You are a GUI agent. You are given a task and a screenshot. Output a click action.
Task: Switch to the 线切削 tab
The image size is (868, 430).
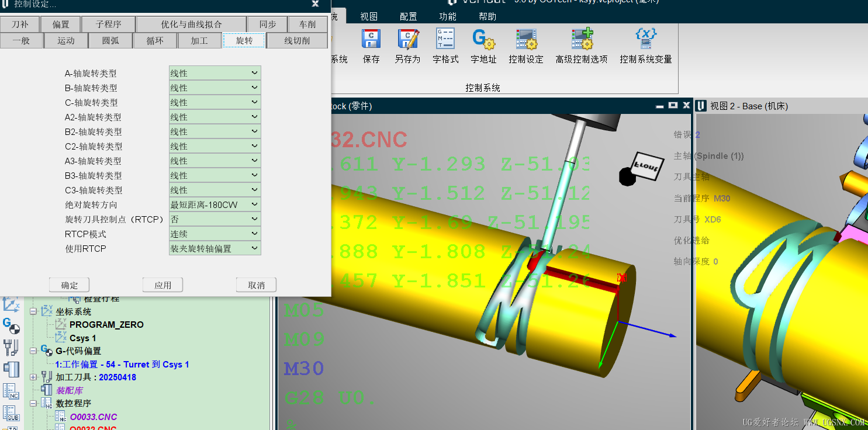297,40
